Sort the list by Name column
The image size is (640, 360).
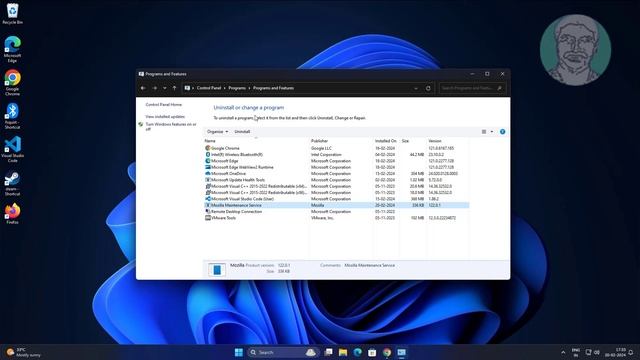pos(256,141)
